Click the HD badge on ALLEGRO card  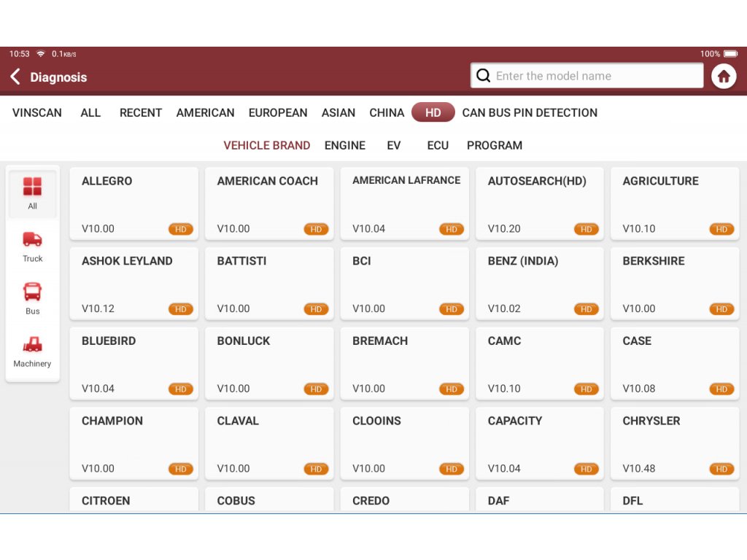click(181, 229)
